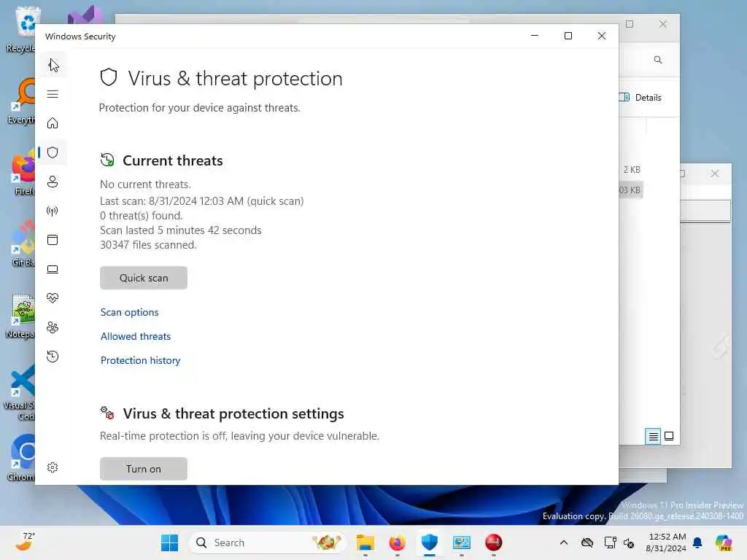
Task: Open File Explorer from the taskbar
Action: pos(365,542)
